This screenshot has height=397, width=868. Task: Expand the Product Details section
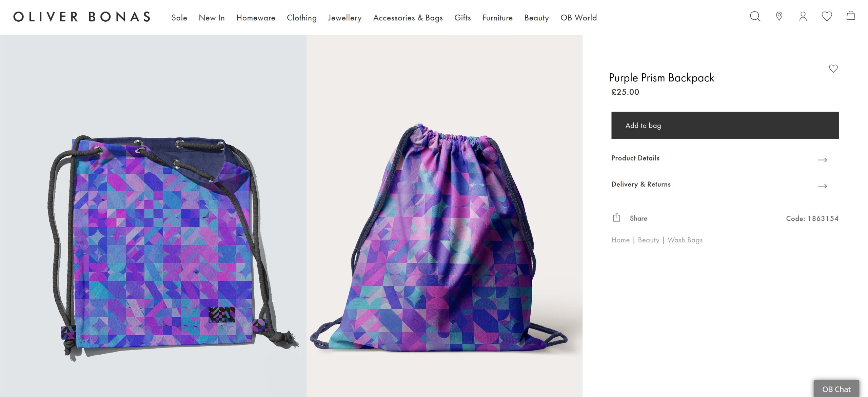coord(635,158)
